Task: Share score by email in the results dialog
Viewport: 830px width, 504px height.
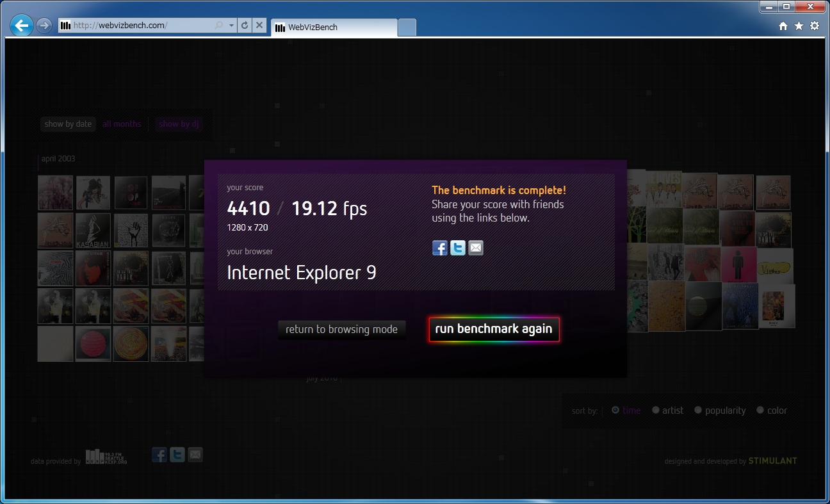Action: pos(476,248)
